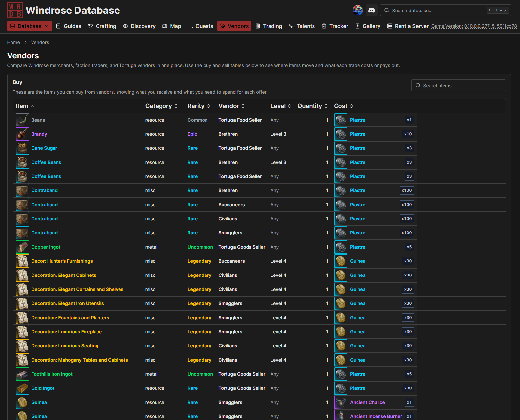Sort table by Category column
520x420 pixels.
162,106
